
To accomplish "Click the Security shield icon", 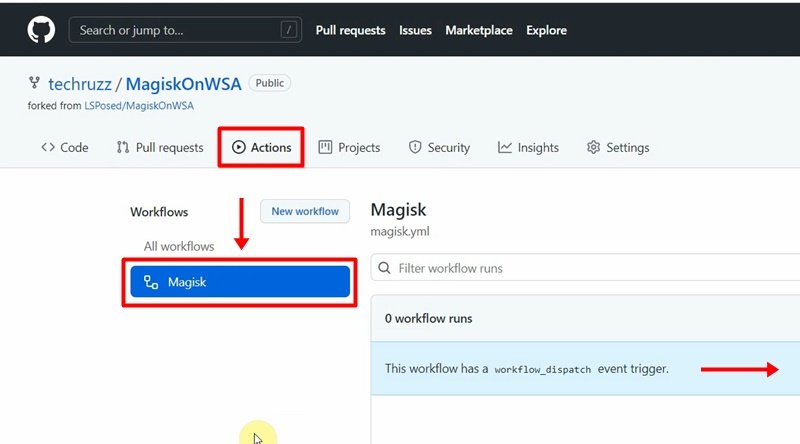I will [x=415, y=147].
